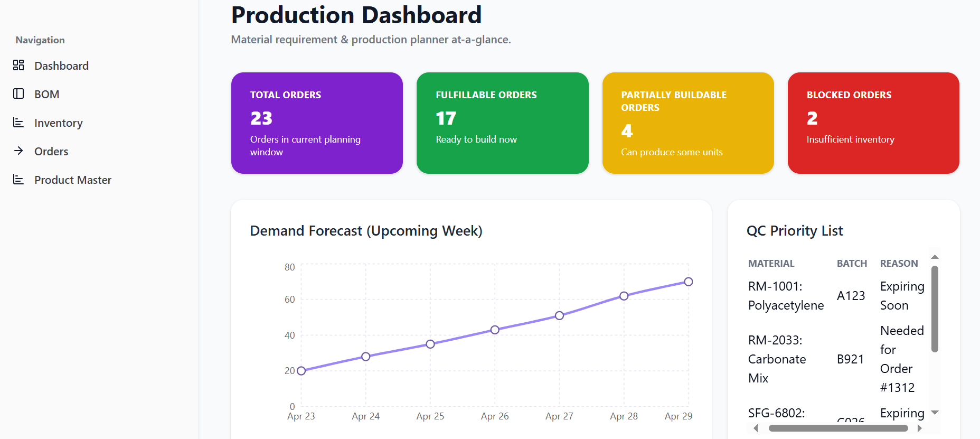Click the BOM panel icon
Screen dimensions: 980x439
18,94
